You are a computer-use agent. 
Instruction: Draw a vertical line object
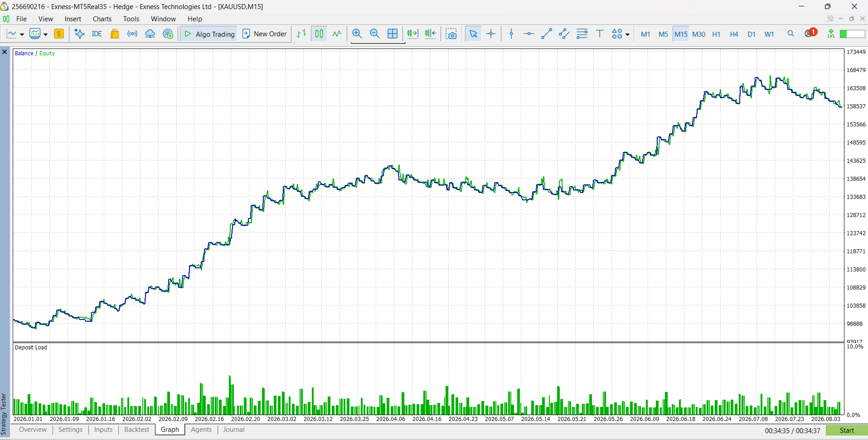coord(511,34)
